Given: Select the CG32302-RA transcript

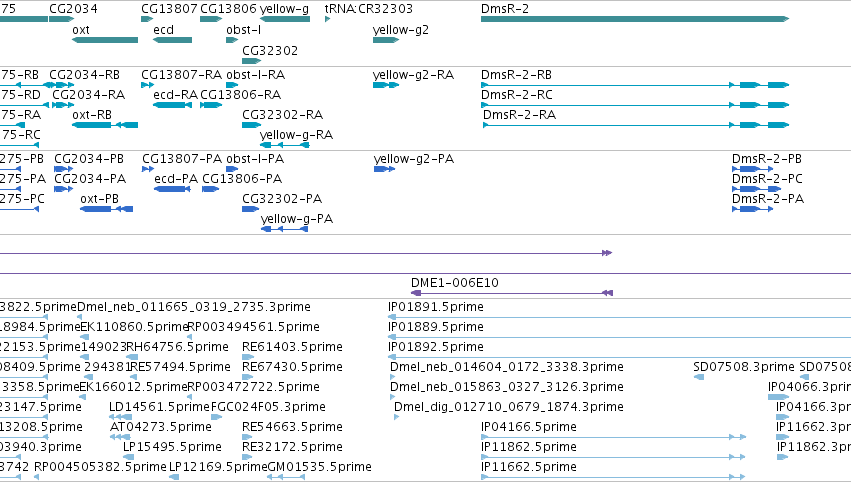Looking at the screenshot, I should (251, 125).
